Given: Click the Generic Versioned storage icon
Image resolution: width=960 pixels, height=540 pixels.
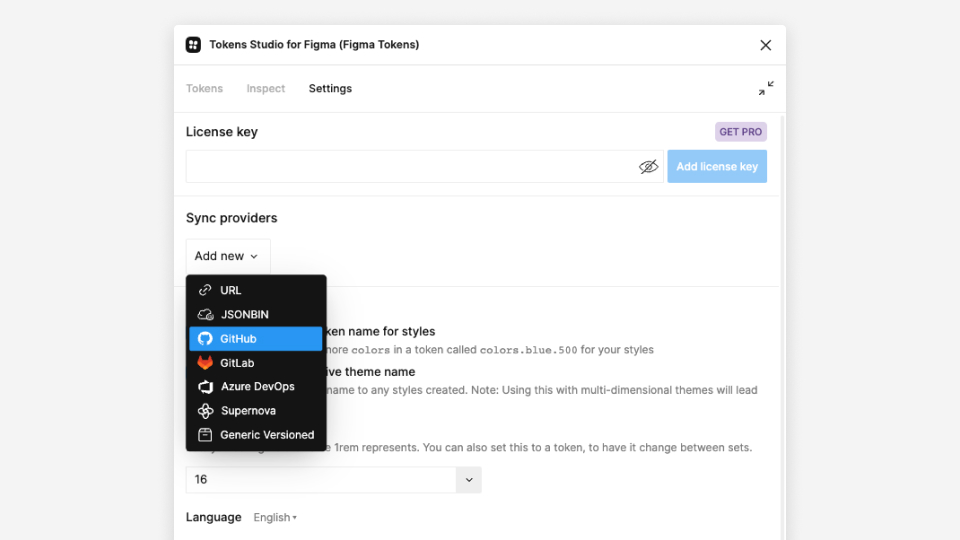Looking at the screenshot, I should coord(205,435).
